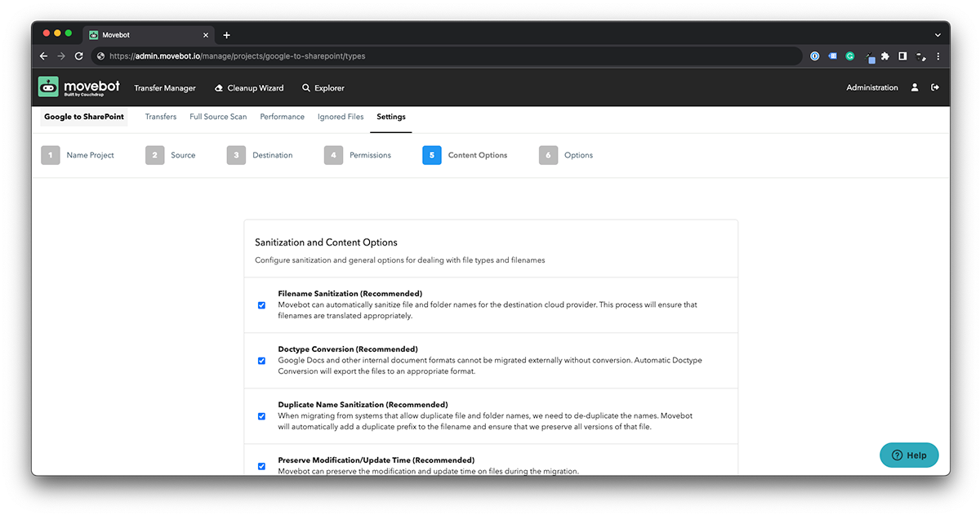This screenshot has height=515, width=980.
Task: Open Chrome's three-dot menu
Action: [x=938, y=56]
